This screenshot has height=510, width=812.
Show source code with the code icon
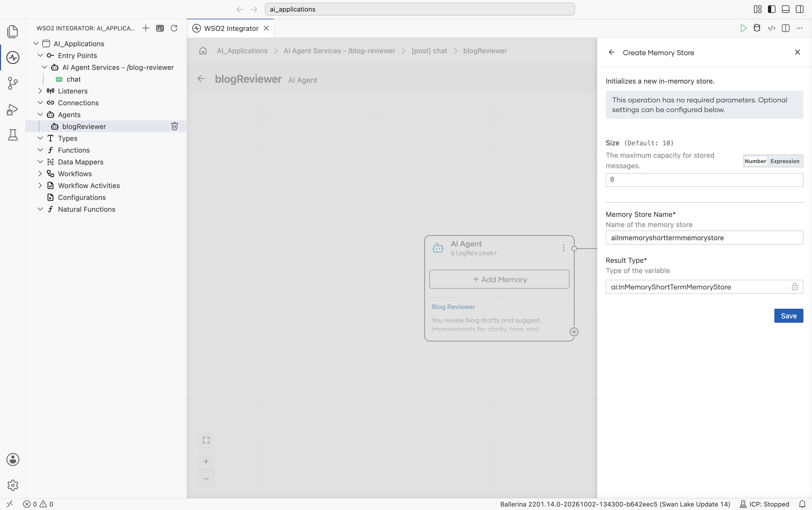coord(771,28)
